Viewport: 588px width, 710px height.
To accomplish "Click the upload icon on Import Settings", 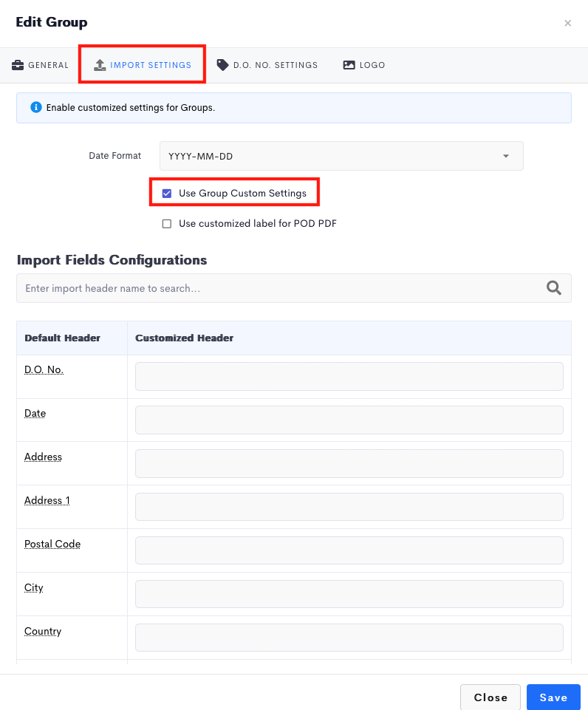I will tap(100, 65).
